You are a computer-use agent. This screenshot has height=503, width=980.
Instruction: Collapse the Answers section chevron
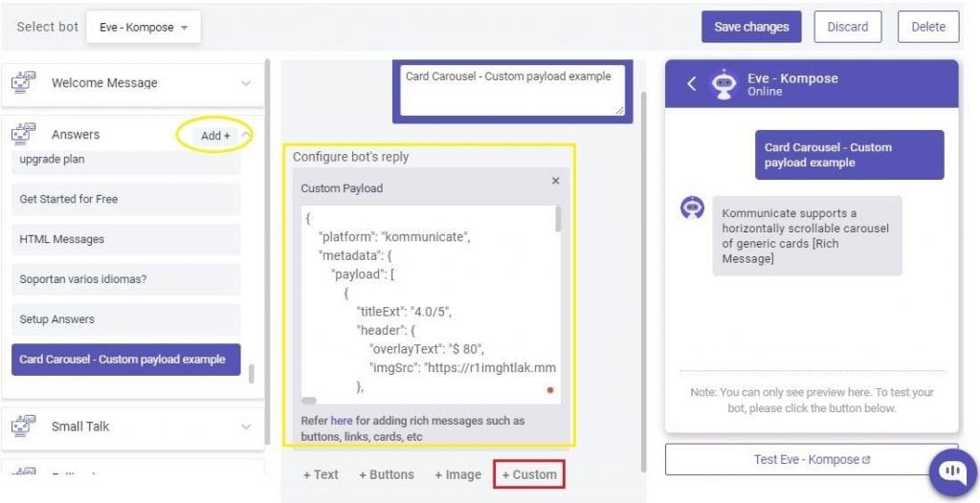pos(246,134)
